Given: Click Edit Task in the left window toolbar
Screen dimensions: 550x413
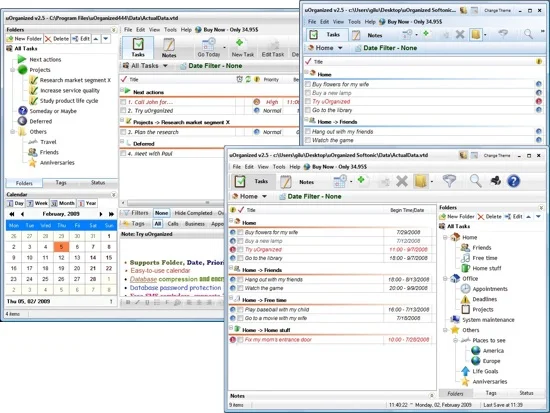Looking at the screenshot, I should point(273,48).
